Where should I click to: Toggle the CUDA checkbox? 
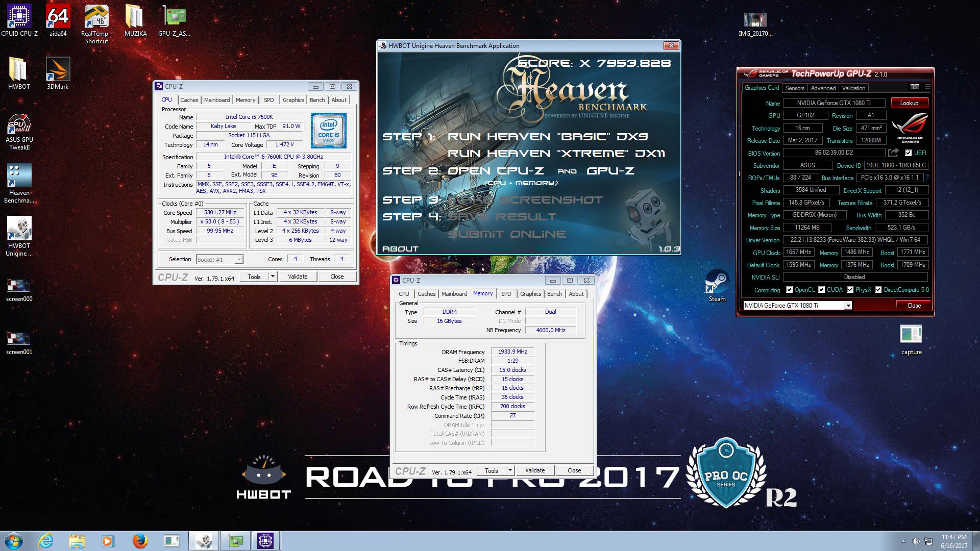(821, 290)
